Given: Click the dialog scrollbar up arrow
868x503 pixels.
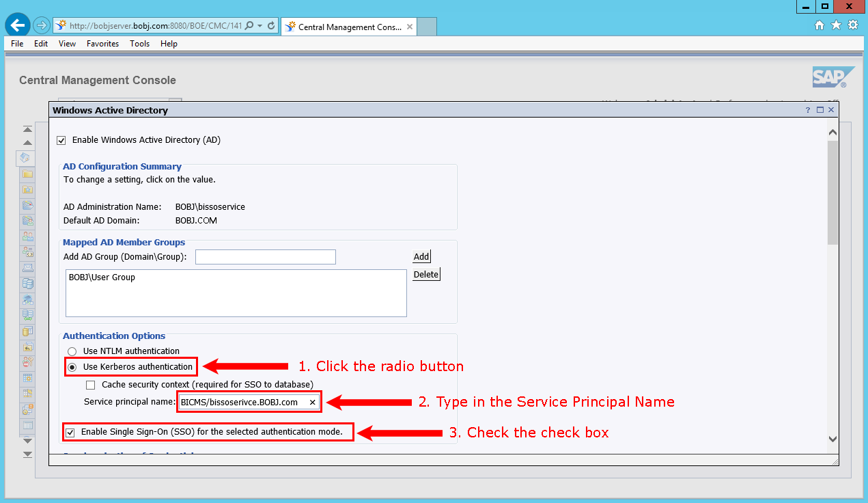Looking at the screenshot, I should coord(832,132).
